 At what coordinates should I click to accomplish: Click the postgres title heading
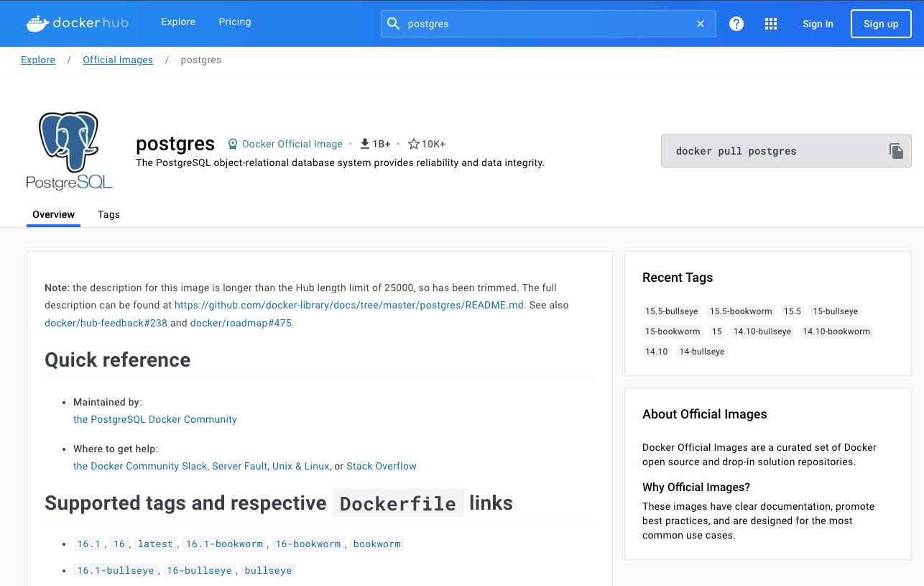click(x=175, y=144)
